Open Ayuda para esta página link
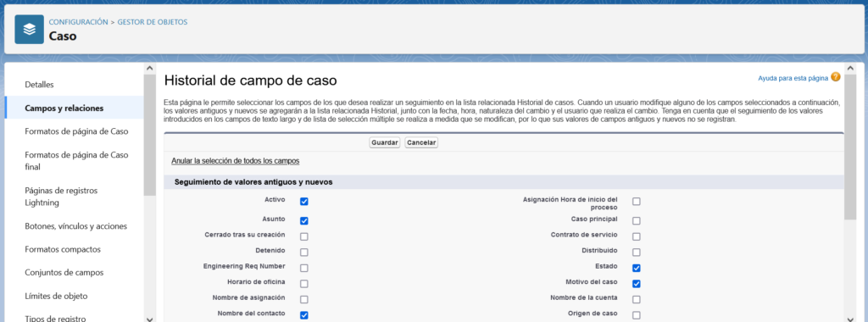 [793, 79]
